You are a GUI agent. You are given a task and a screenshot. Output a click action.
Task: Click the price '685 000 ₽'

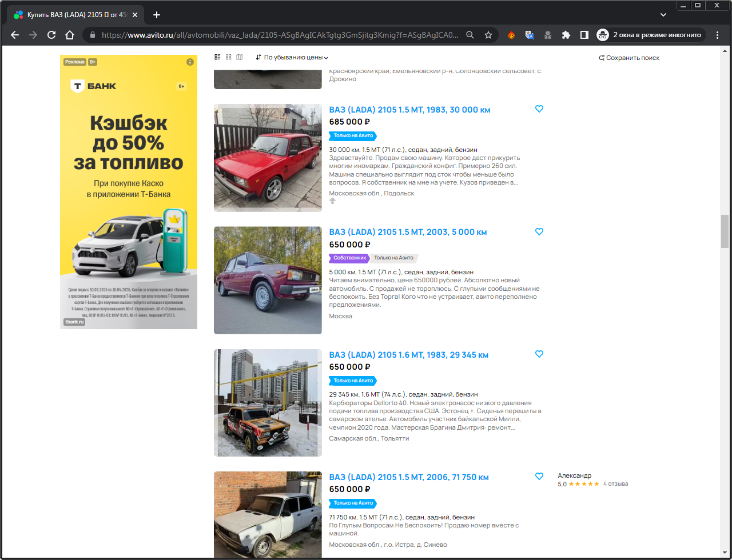tap(349, 122)
